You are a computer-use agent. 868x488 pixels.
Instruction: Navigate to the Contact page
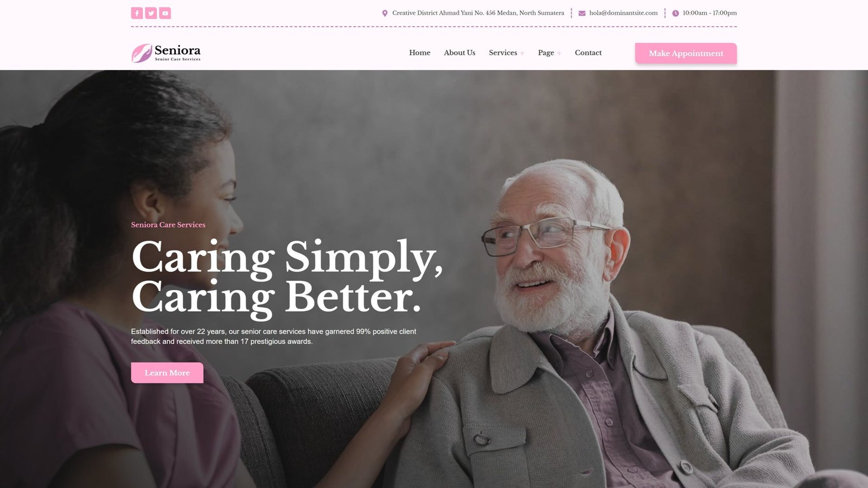588,53
